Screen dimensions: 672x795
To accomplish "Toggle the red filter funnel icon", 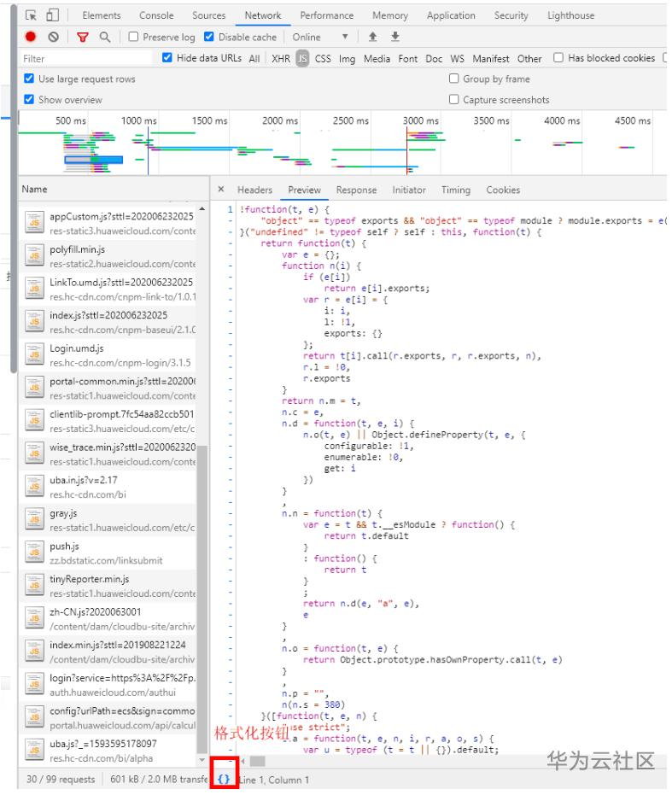I will click(x=82, y=37).
